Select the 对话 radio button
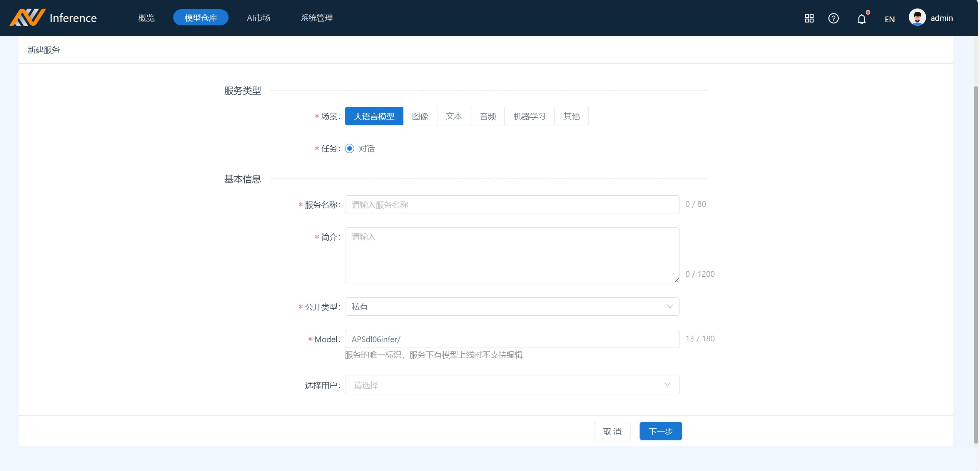 click(x=349, y=148)
